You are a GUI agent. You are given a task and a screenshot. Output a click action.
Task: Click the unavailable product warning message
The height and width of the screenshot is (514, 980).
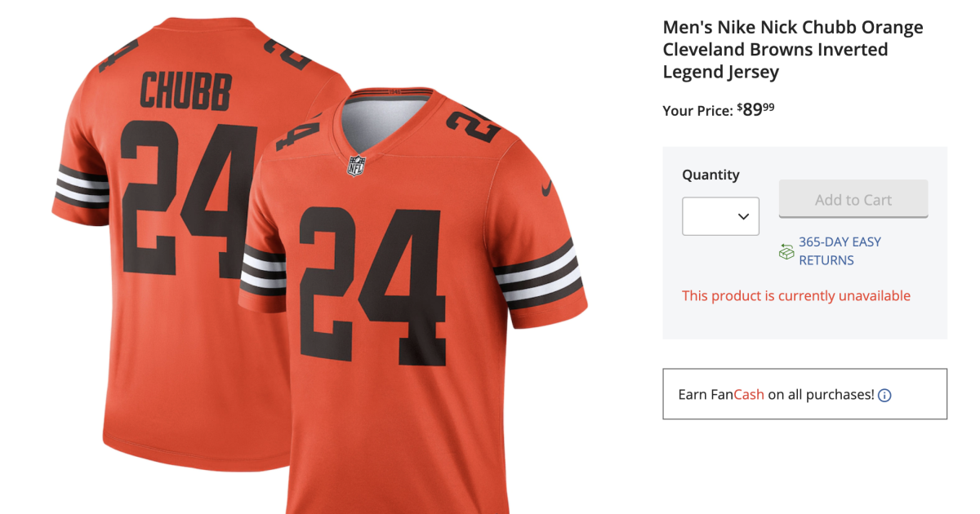click(x=796, y=295)
